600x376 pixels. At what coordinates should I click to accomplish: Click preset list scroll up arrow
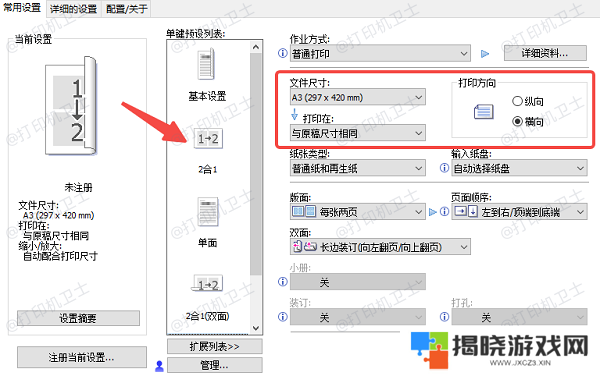pos(256,47)
